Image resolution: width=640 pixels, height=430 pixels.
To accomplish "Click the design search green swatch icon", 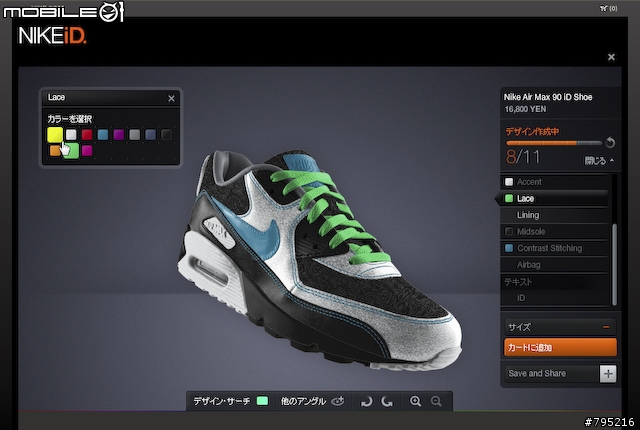I will (262, 401).
